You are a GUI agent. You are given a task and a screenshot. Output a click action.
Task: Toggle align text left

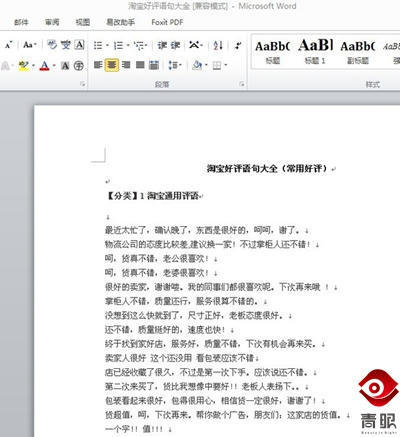pyautogui.click(x=98, y=65)
